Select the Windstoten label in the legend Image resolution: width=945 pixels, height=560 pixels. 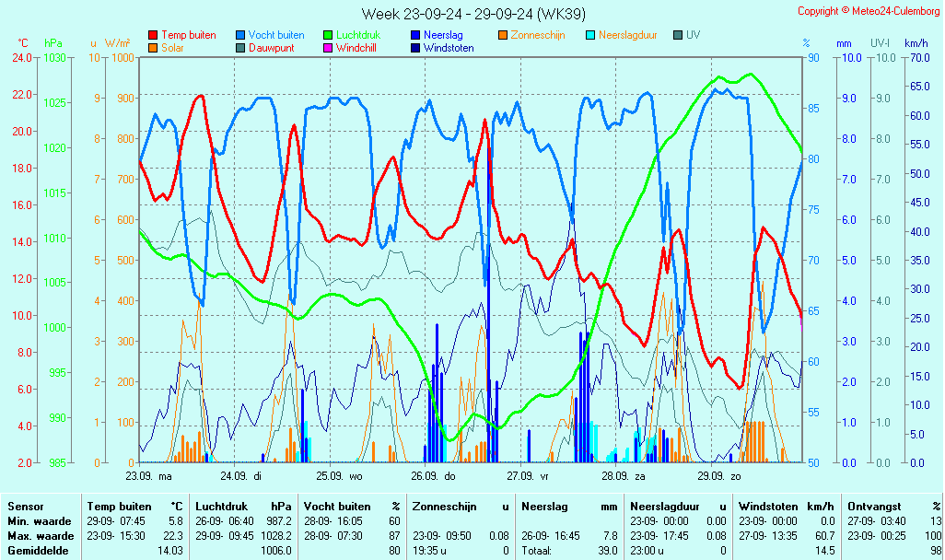point(449,48)
